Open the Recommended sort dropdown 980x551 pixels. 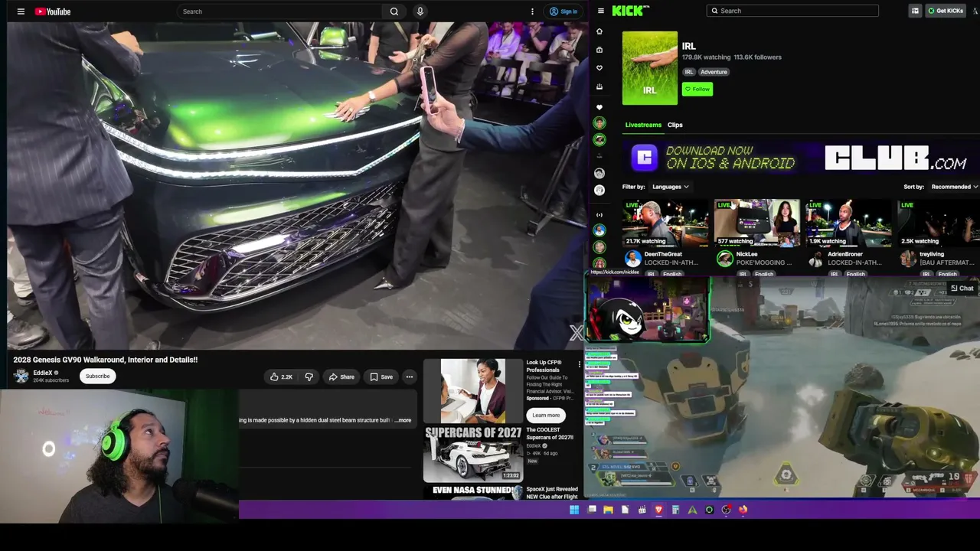(x=954, y=187)
